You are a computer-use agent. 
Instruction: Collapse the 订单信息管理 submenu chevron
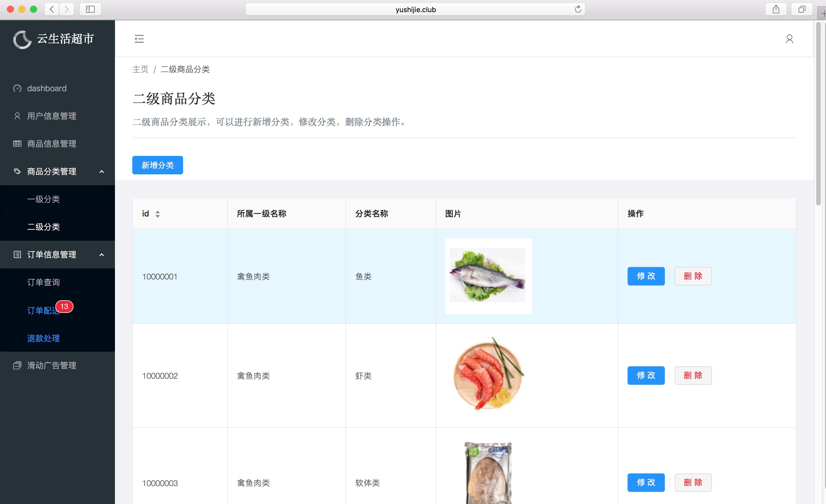click(102, 255)
